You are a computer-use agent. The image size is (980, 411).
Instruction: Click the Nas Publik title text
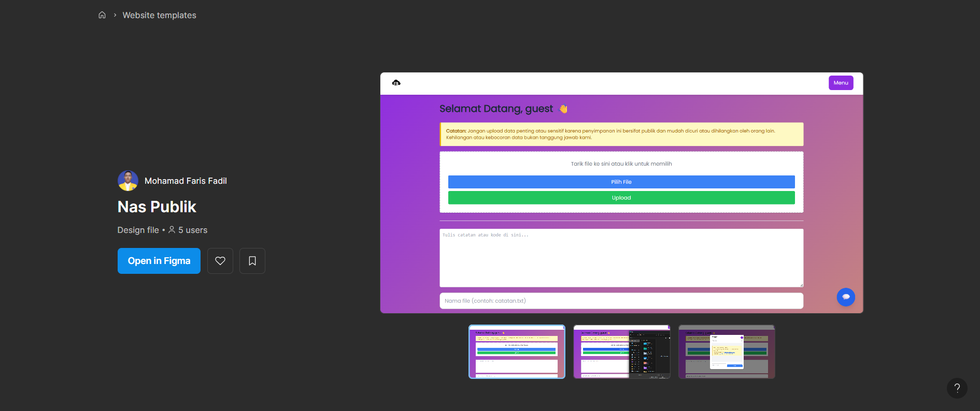click(157, 207)
